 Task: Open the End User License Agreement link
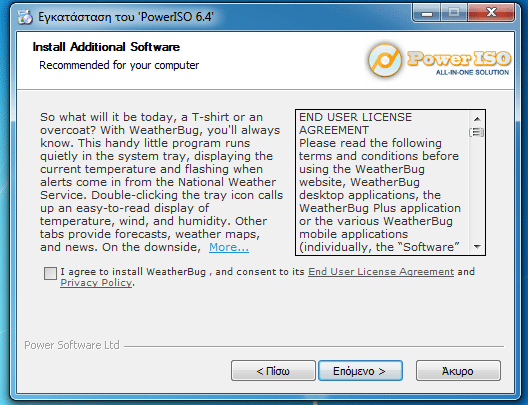tap(381, 272)
